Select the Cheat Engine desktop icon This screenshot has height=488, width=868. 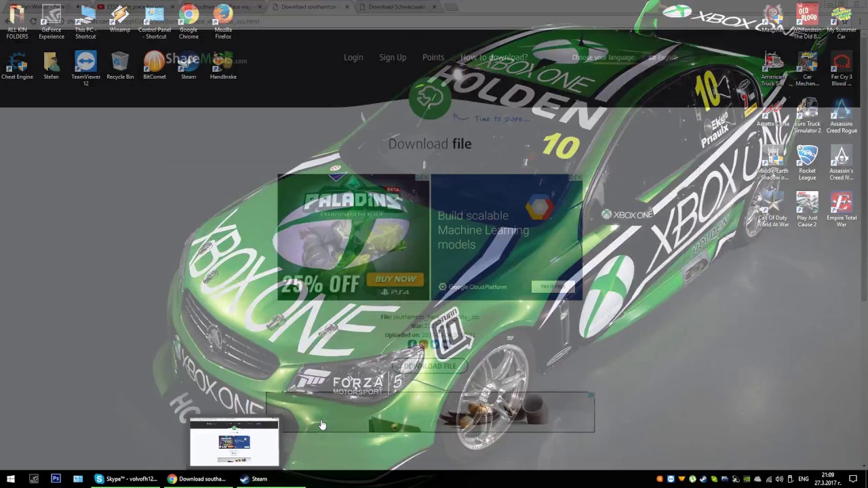pos(17,66)
